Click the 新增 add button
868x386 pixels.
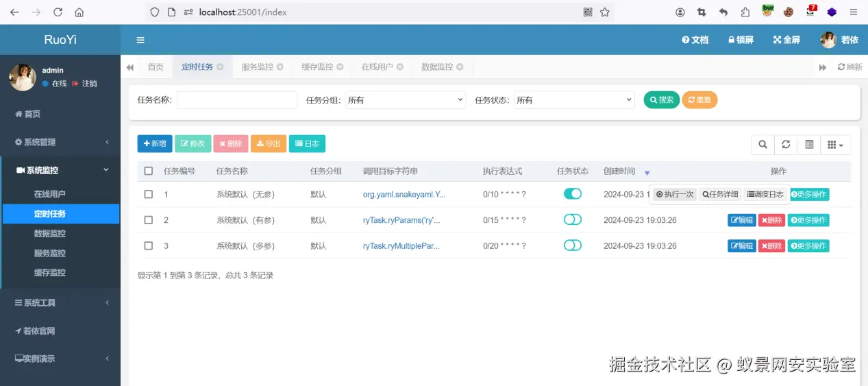click(x=155, y=144)
